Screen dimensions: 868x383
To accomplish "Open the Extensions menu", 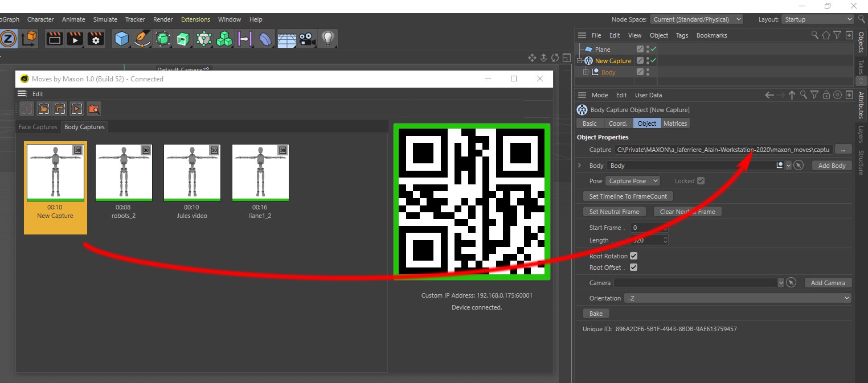I will (x=195, y=19).
